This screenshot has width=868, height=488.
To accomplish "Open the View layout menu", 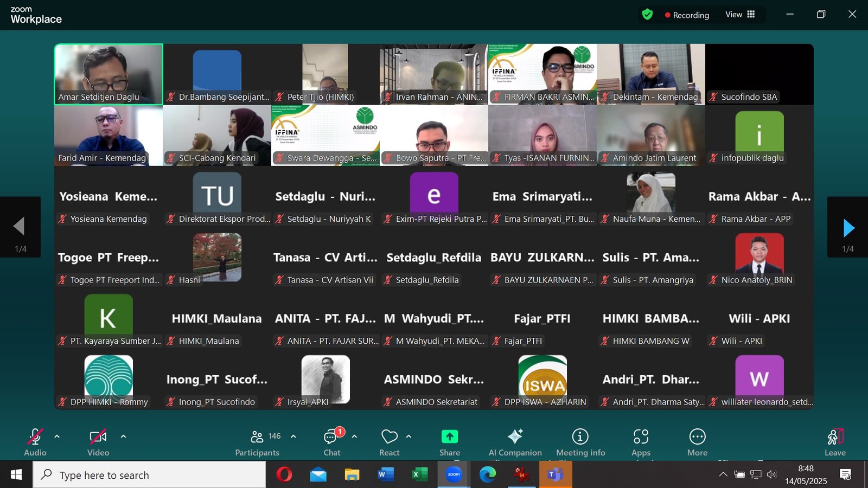I will 740,15.
